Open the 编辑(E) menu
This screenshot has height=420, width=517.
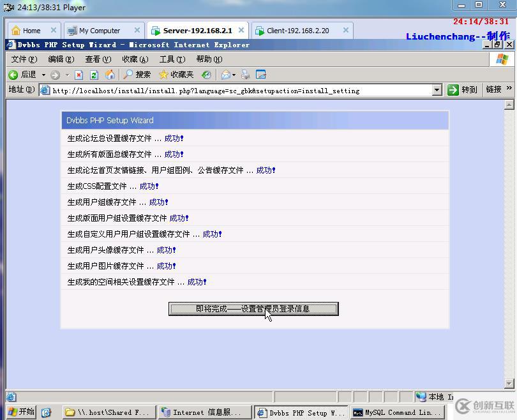pyautogui.click(x=61, y=59)
